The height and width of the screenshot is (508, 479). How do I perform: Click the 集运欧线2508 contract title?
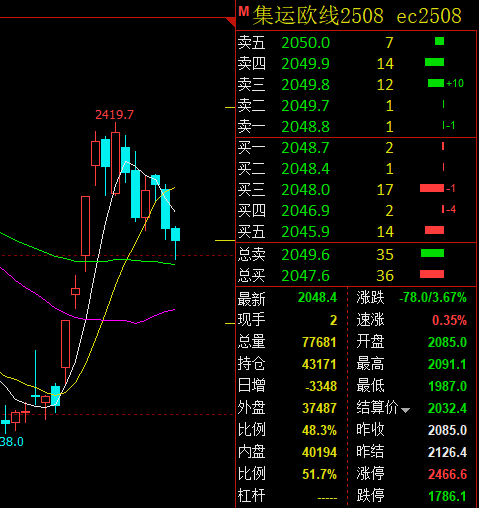(x=318, y=16)
